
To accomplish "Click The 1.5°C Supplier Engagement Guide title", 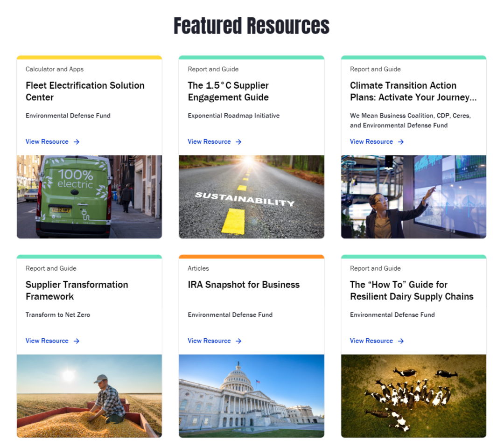I will (228, 91).
